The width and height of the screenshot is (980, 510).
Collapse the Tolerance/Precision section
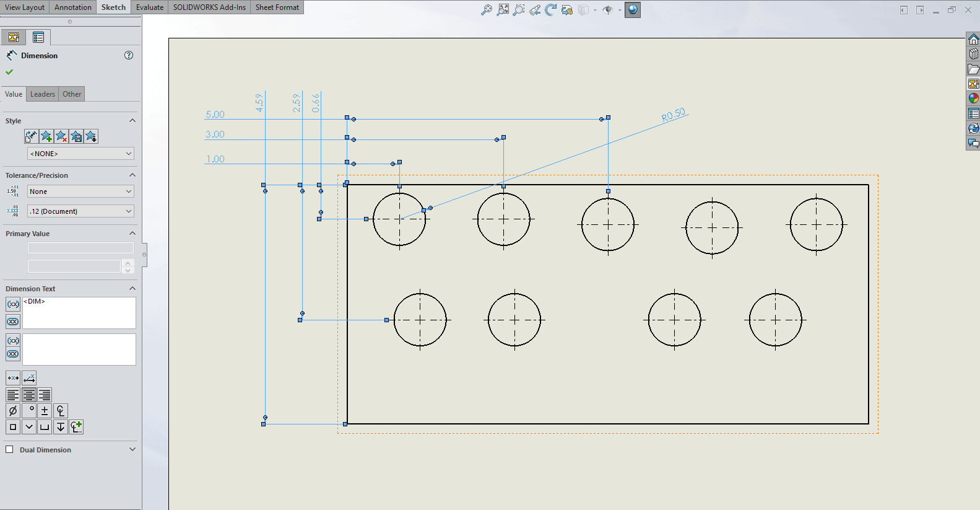[x=132, y=175]
